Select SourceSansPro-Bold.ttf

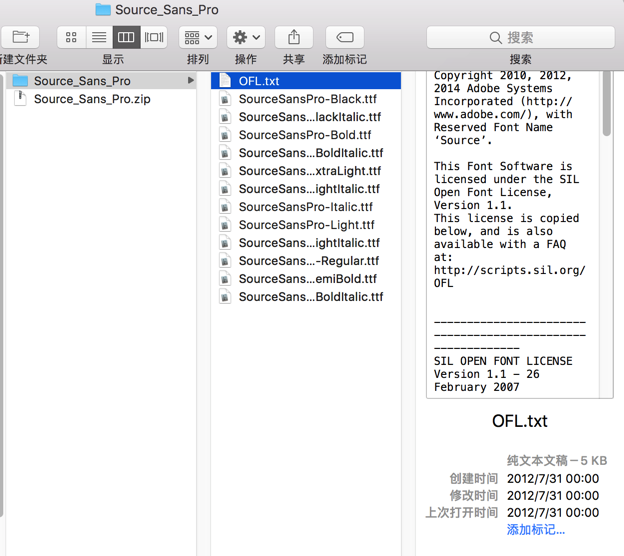point(306,135)
